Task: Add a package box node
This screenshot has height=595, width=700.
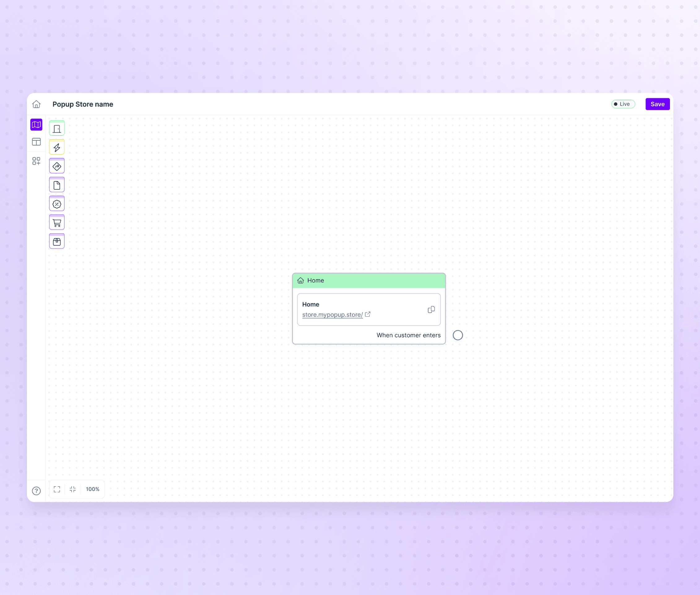Action: 57,242
